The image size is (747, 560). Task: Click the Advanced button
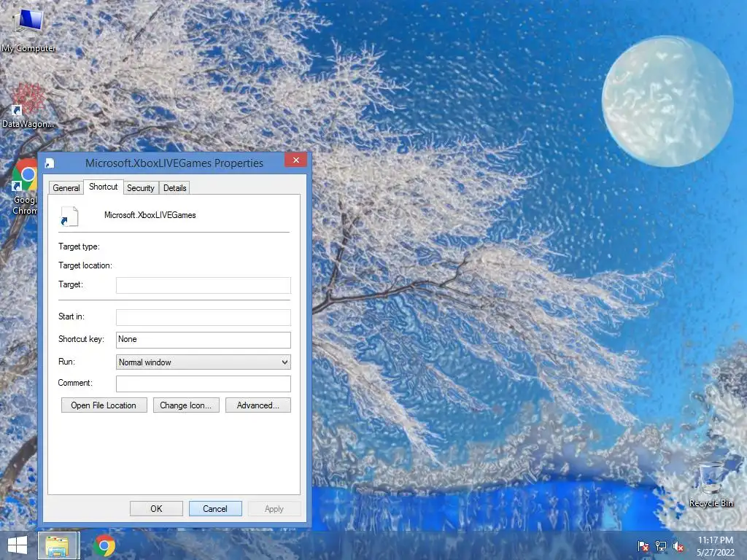(x=258, y=405)
